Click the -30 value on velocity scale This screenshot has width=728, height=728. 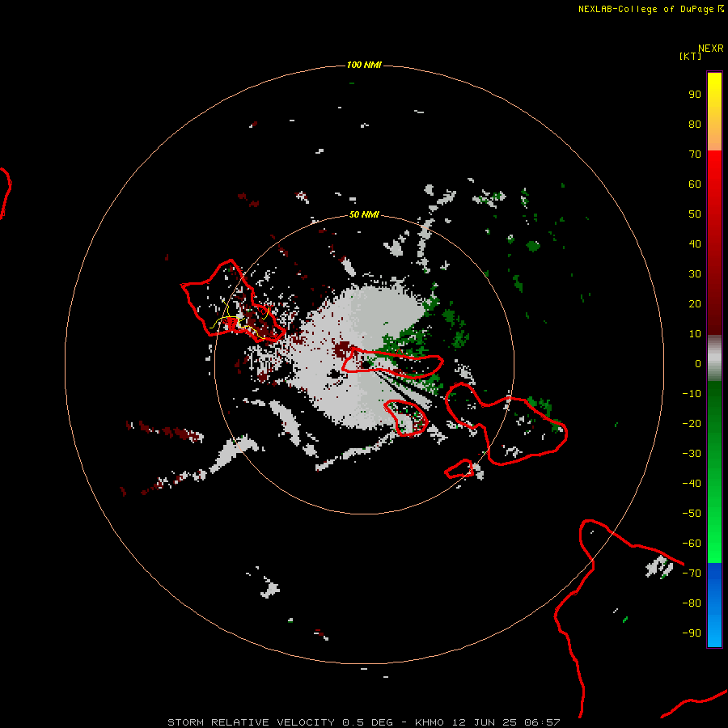(x=692, y=454)
